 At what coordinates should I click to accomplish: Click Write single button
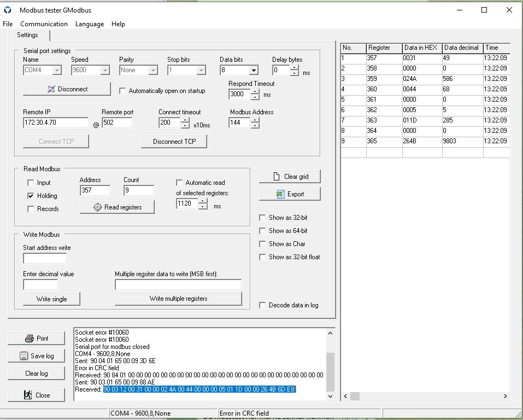(52, 299)
